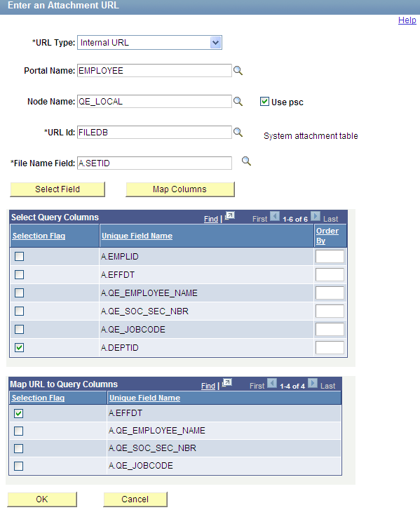Click the Cancel button

point(135,499)
